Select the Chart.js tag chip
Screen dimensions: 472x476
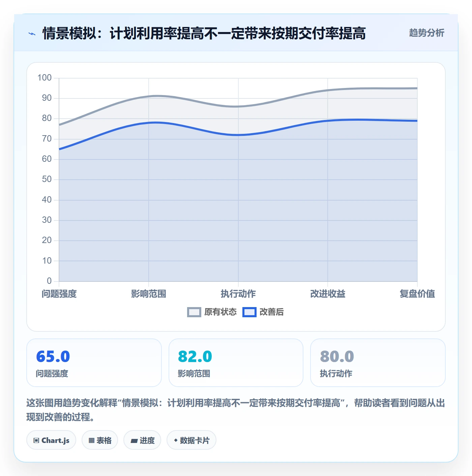tap(51, 440)
